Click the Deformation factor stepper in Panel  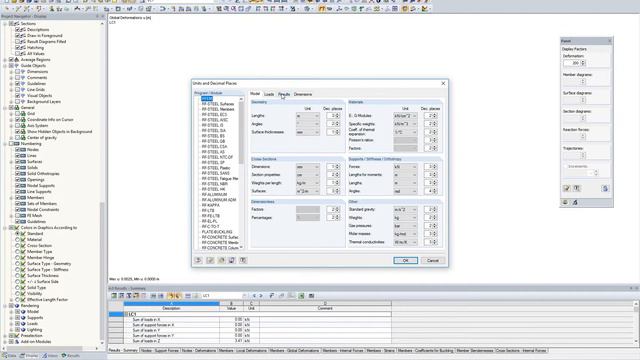coord(583,63)
